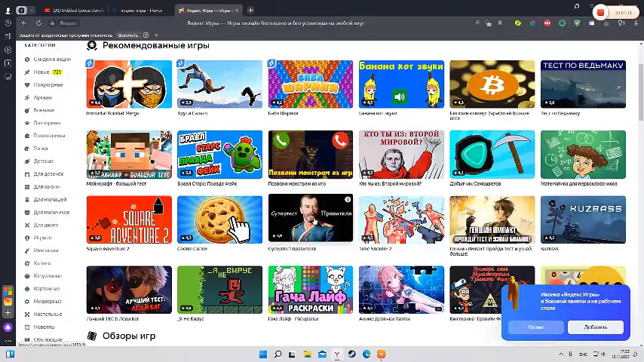Open the taskbar search magnifier
644x362 pixels.
[x=278, y=354]
